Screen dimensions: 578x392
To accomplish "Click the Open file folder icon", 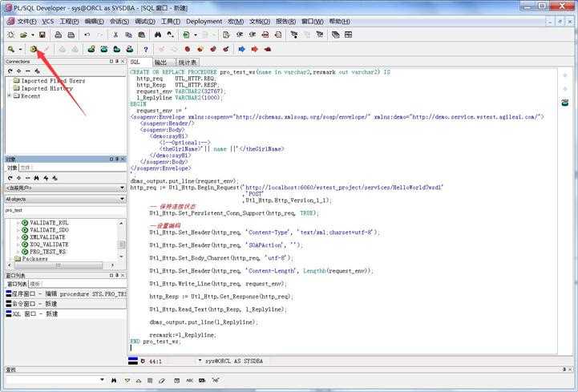I will pyautogui.click(x=23, y=35).
